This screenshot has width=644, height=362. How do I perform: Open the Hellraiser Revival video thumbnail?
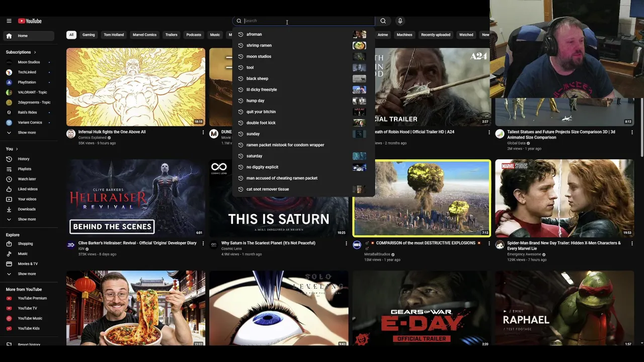pyautogui.click(x=136, y=198)
